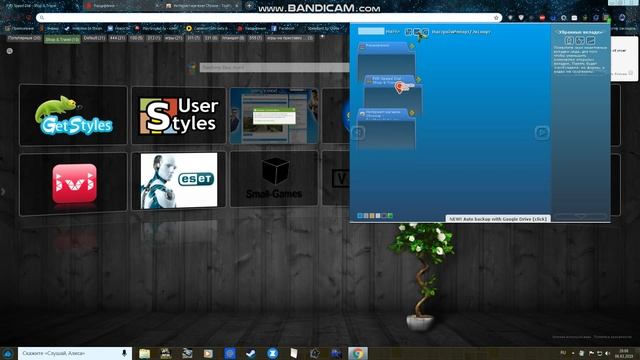Click arrow beside the third tab card

click(x=412, y=113)
